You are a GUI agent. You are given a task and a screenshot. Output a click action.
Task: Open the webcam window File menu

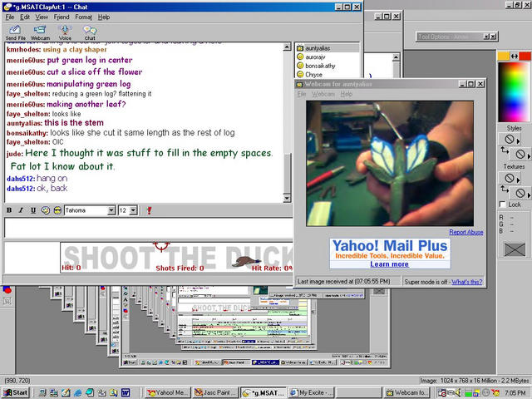click(x=302, y=94)
